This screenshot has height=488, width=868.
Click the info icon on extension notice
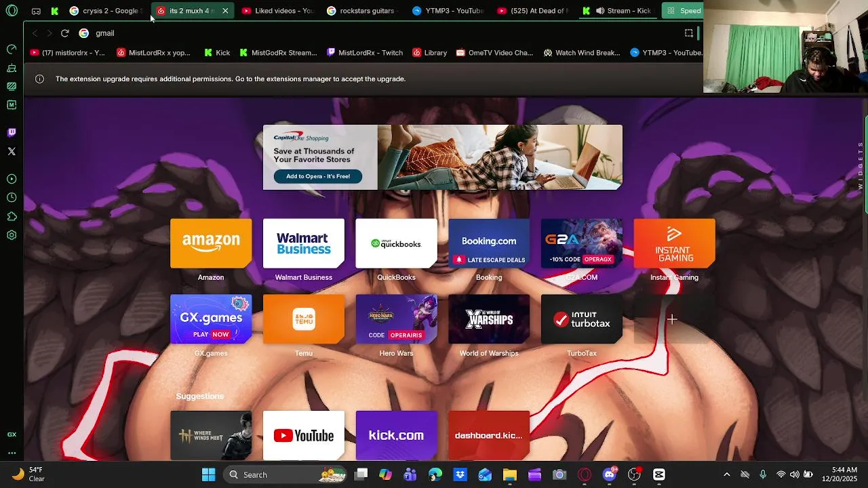pos(39,79)
